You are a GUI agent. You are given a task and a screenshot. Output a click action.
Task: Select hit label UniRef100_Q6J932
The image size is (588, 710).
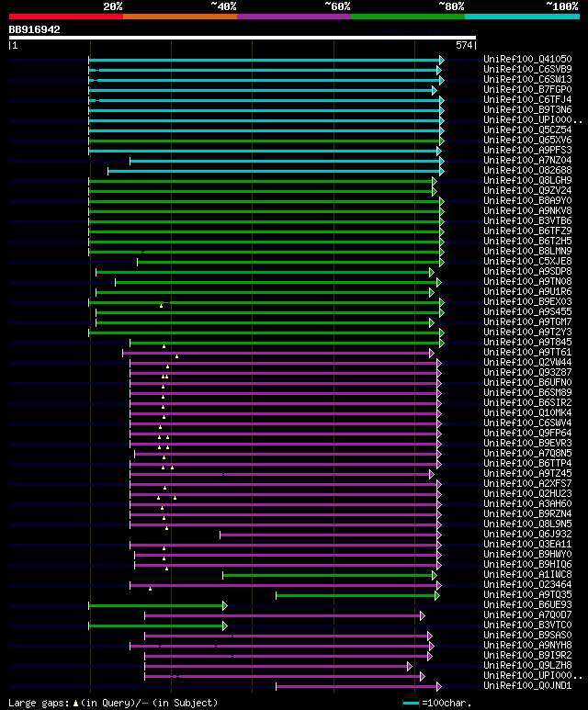[527, 535]
